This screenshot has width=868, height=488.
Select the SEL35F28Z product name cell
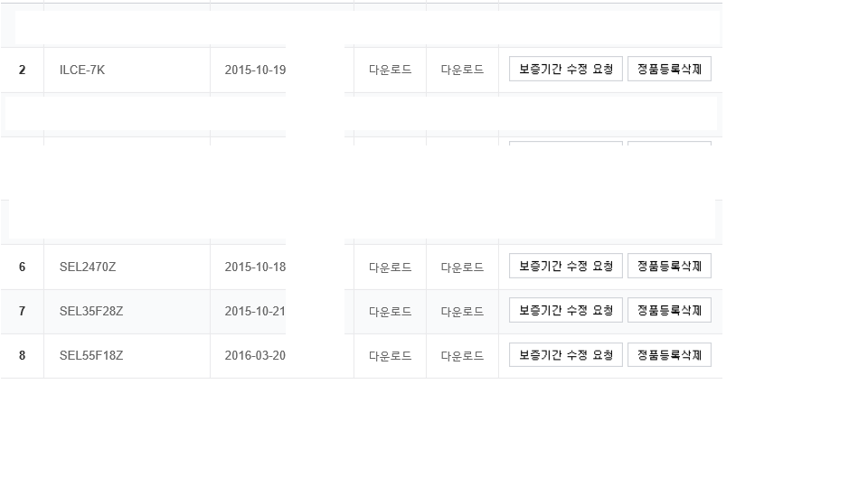pos(91,312)
